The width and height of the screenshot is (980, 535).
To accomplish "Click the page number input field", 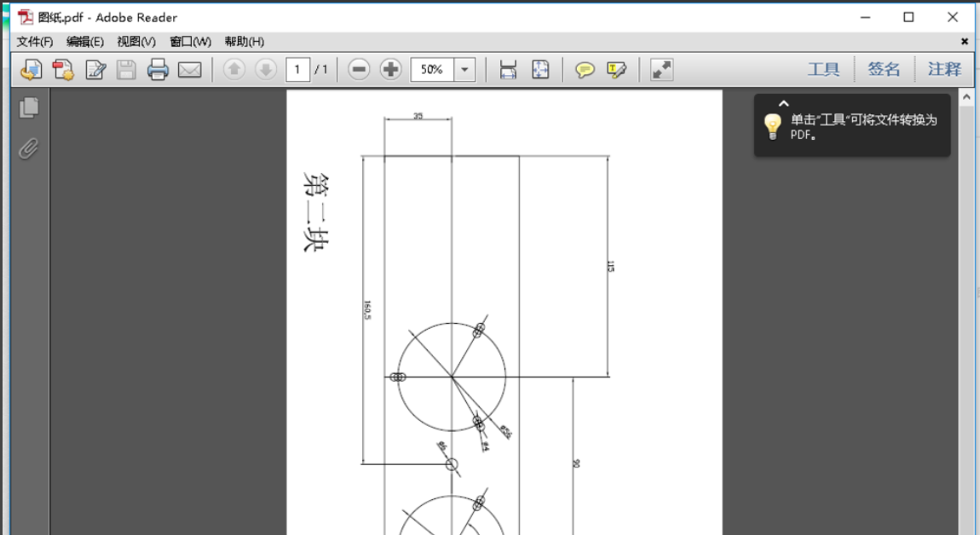I will tap(298, 69).
